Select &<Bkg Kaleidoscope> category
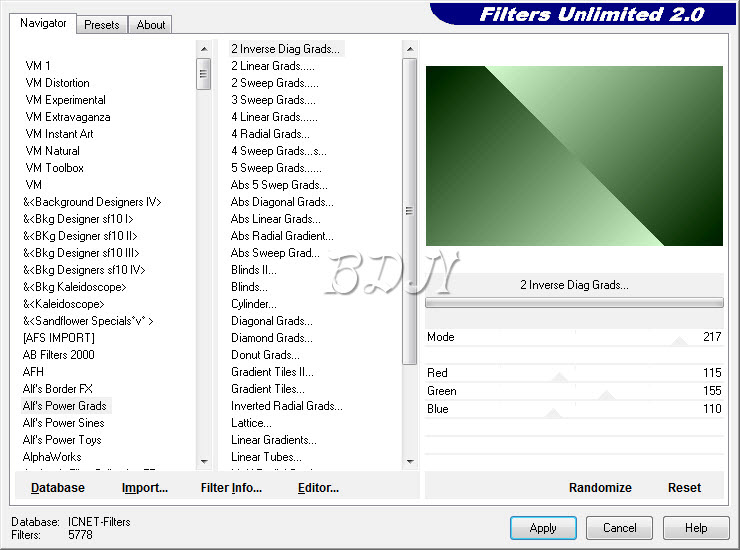Image resolution: width=740 pixels, height=550 pixels. tap(75, 287)
